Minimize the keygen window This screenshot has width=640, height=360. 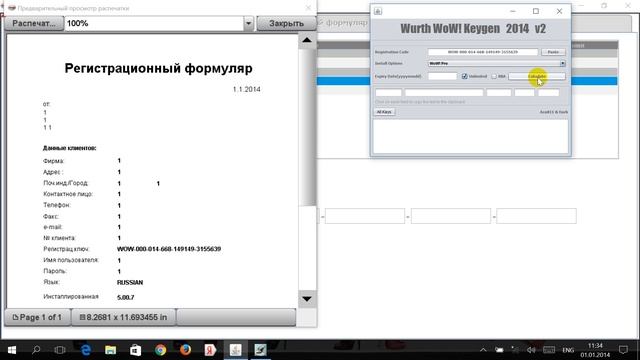[x=513, y=11]
